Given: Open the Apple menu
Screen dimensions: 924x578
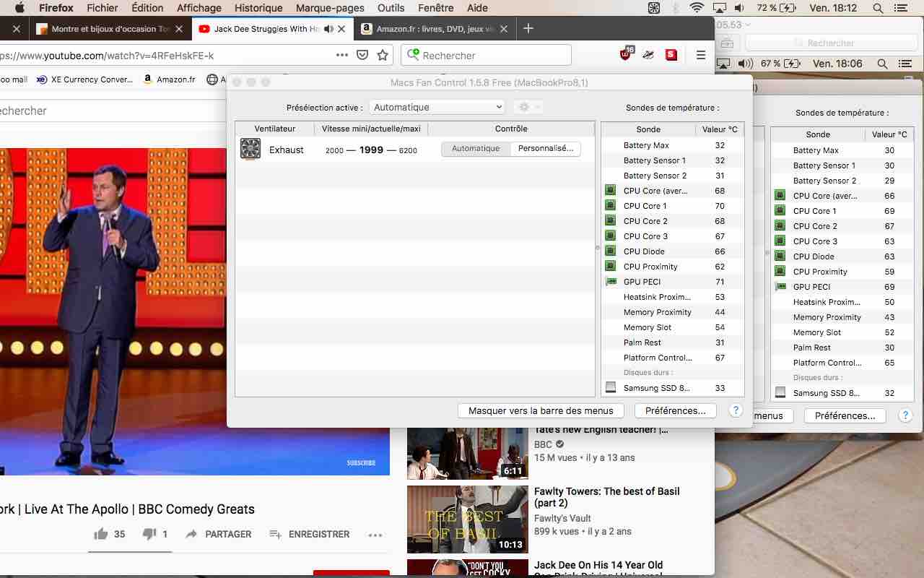Looking at the screenshot, I should [x=19, y=8].
